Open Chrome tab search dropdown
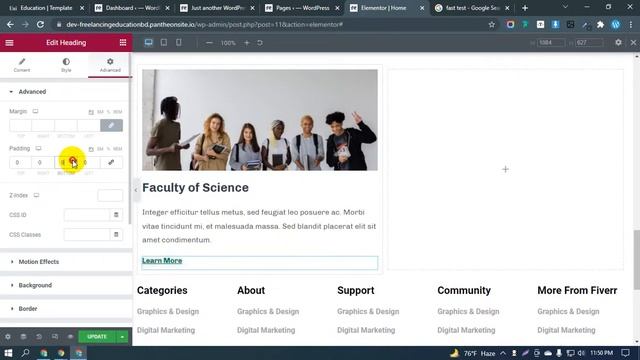Screen dimensions: 640x360 pyautogui.click(x=565, y=7)
